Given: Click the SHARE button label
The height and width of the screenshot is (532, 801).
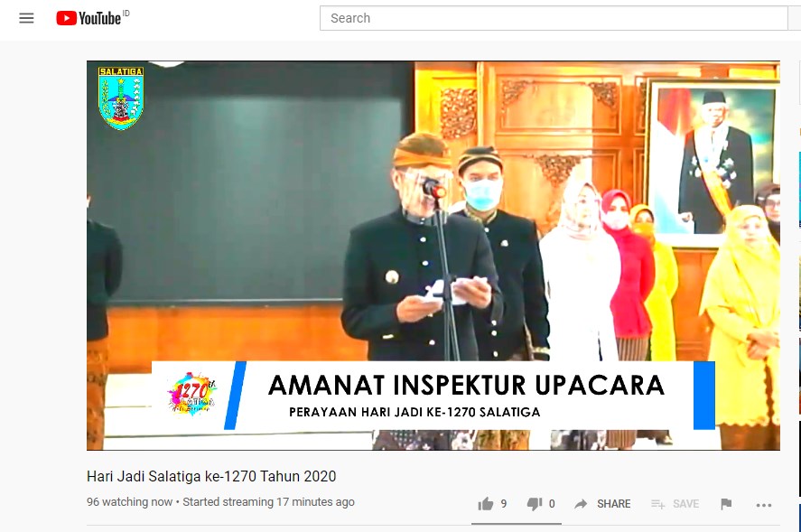Looking at the screenshot, I should point(613,504).
